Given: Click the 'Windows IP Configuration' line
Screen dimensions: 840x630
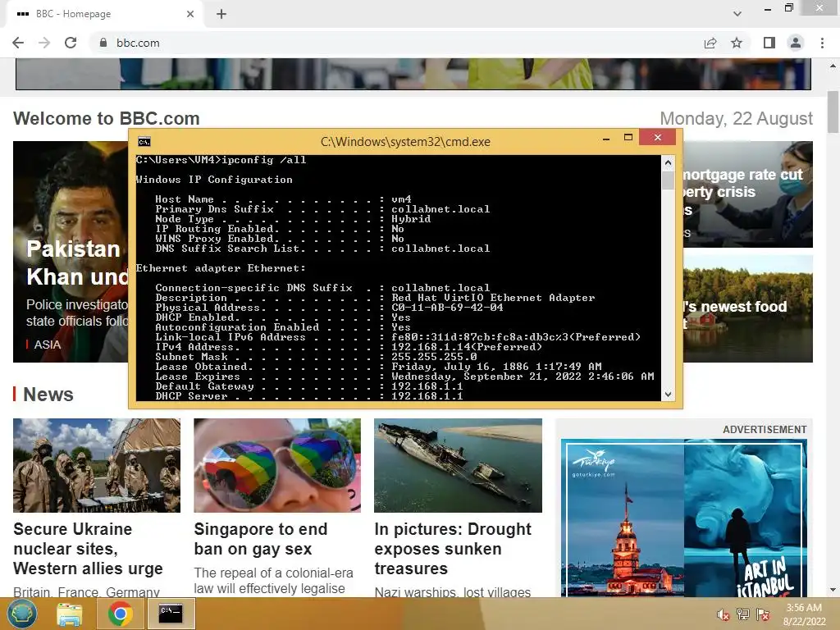Looking at the screenshot, I should pyautogui.click(x=214, y=180).
